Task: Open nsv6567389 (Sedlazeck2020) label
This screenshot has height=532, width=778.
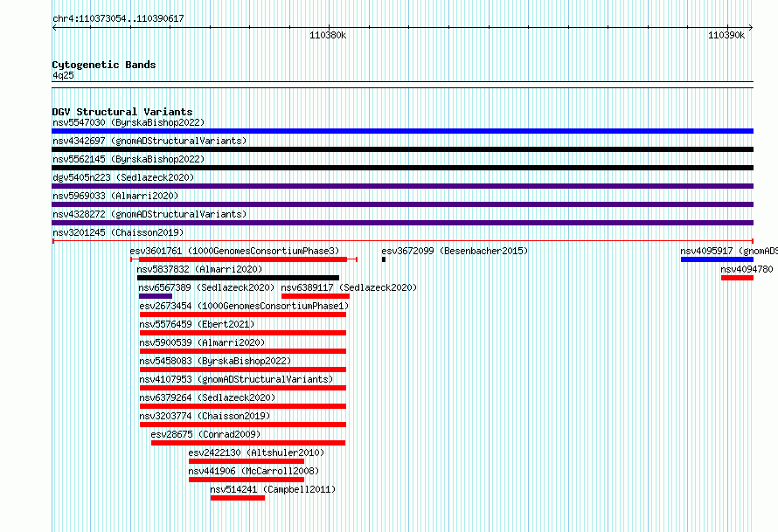Action: click(x=206, y=287)
